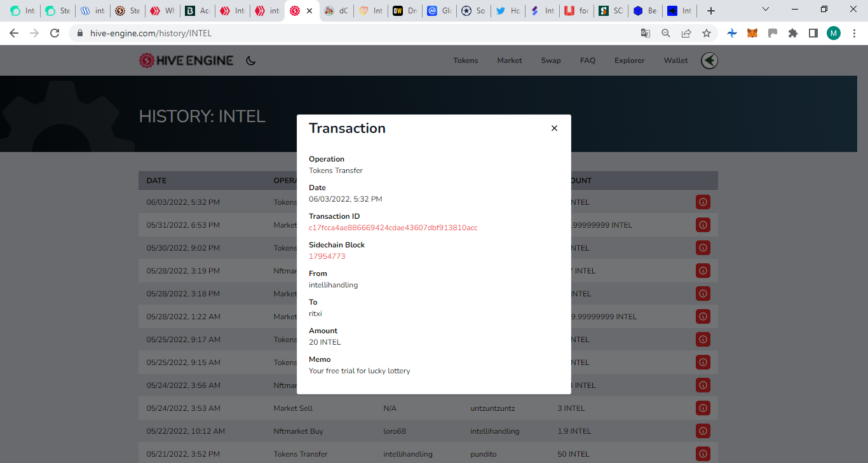Image resolution: width=868 pixels, height=463 pixels.
Task: Show info for 05/22/2022, 10:12 AM row
Action: pos(703,431)
